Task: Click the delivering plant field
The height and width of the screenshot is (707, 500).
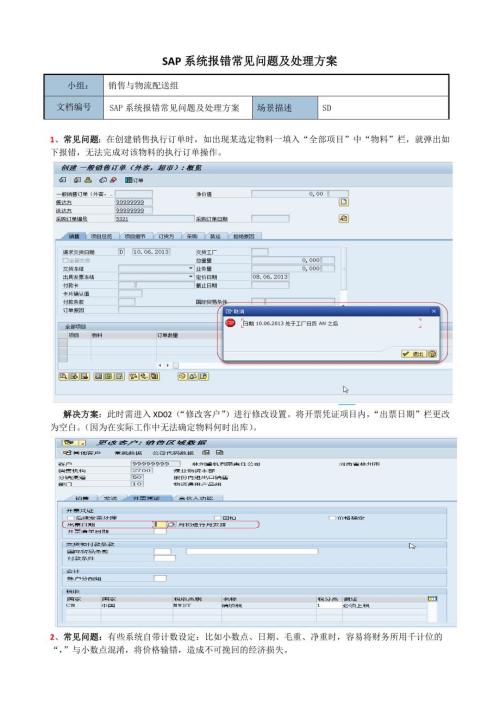Action: point(260,252)
